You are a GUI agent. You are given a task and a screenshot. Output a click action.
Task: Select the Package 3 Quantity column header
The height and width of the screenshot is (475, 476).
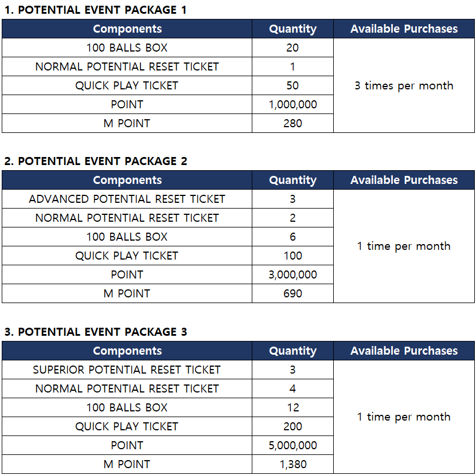(x=292, y=351)
